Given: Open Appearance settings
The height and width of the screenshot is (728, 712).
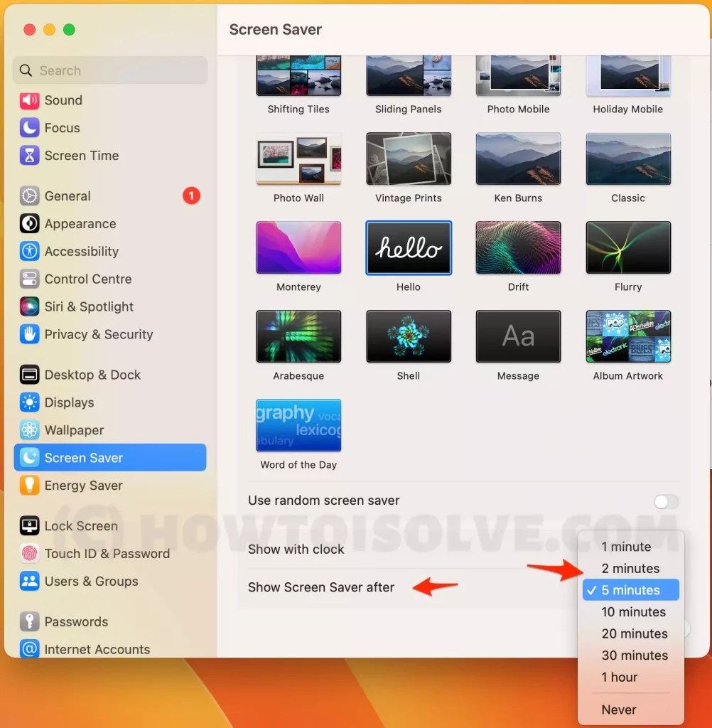Looking at the screenshot, I should [x=78, y=224].
